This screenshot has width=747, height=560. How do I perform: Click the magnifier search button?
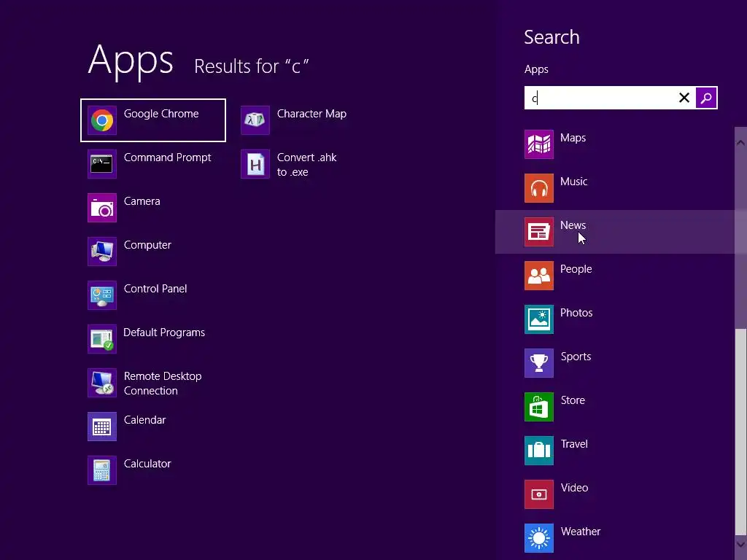tap(706, 98)
